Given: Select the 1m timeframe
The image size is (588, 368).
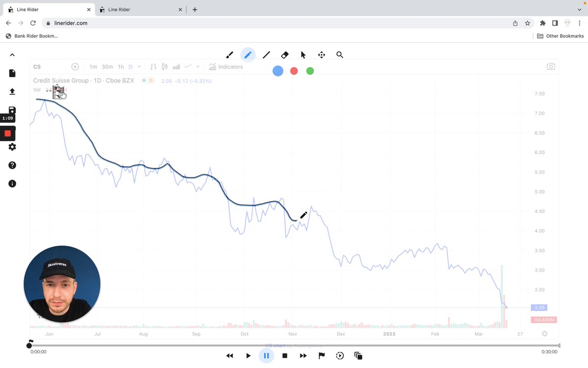Looking at the screenshot, I should pyautogui.click(x=93, y=67).
